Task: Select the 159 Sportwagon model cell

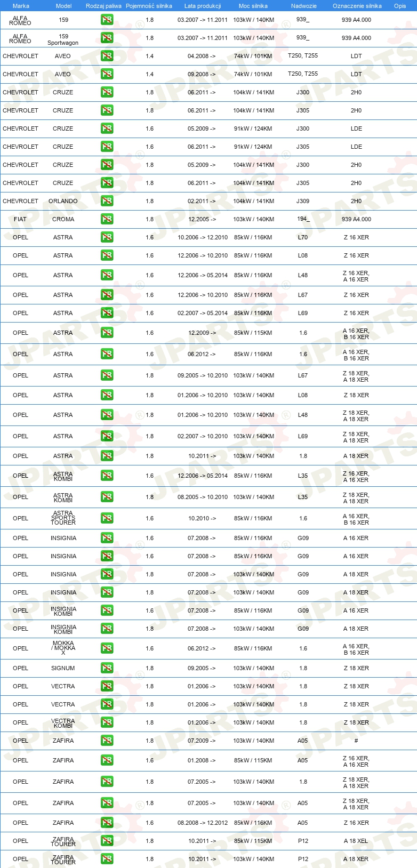Action: pyautogui.click(x=63, y=39)
